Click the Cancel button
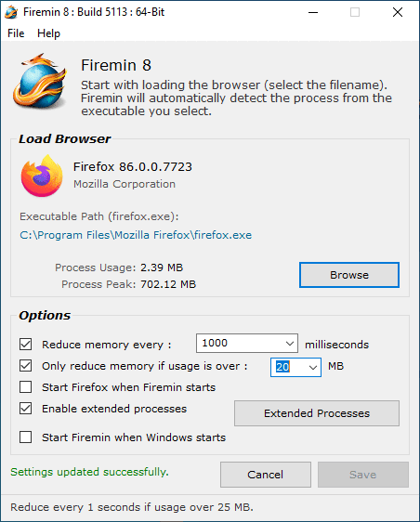 [x=266, y=475]
